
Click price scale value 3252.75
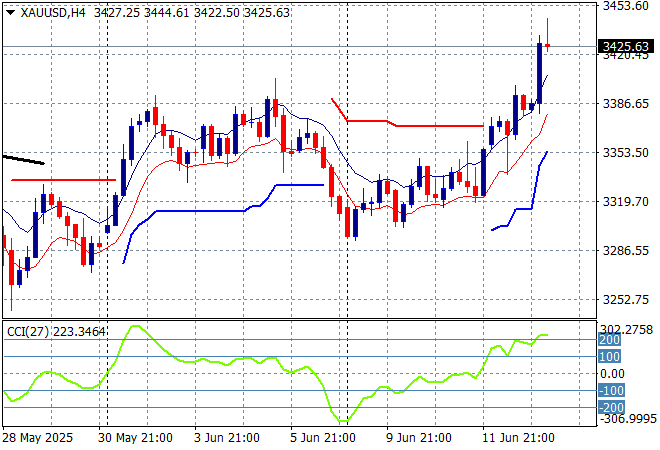(625, 300)
